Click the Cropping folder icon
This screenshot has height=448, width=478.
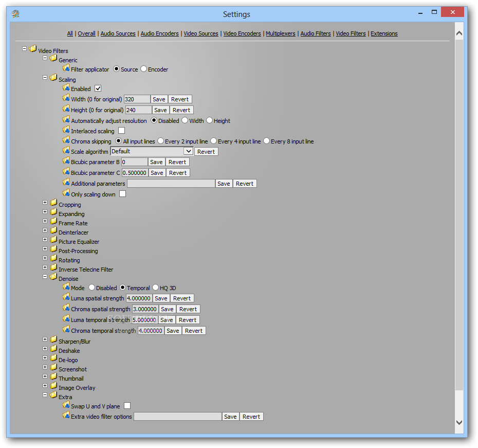coord(53,203)
